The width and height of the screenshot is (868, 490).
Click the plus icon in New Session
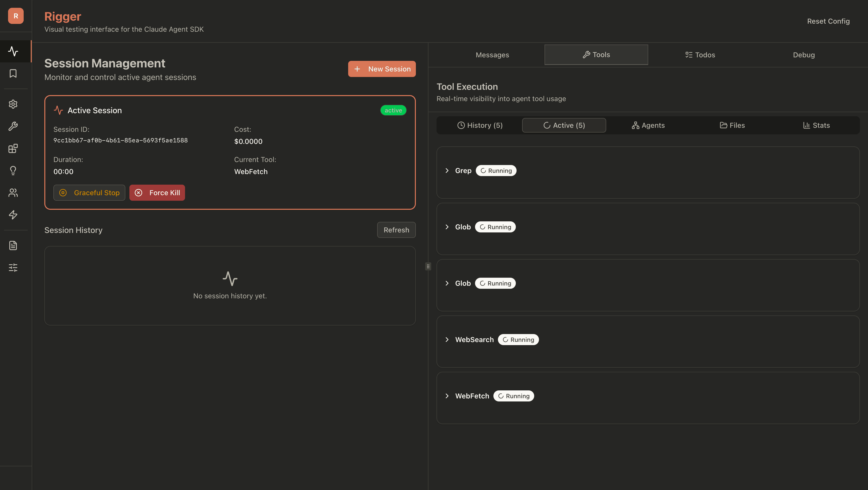point(357,69)
